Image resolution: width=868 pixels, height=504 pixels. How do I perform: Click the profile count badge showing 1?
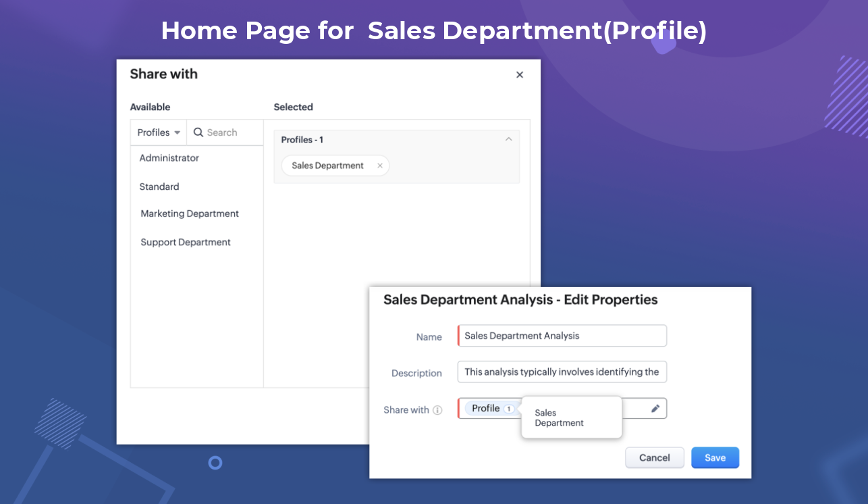pyautogui.click(x=509, y=409)
